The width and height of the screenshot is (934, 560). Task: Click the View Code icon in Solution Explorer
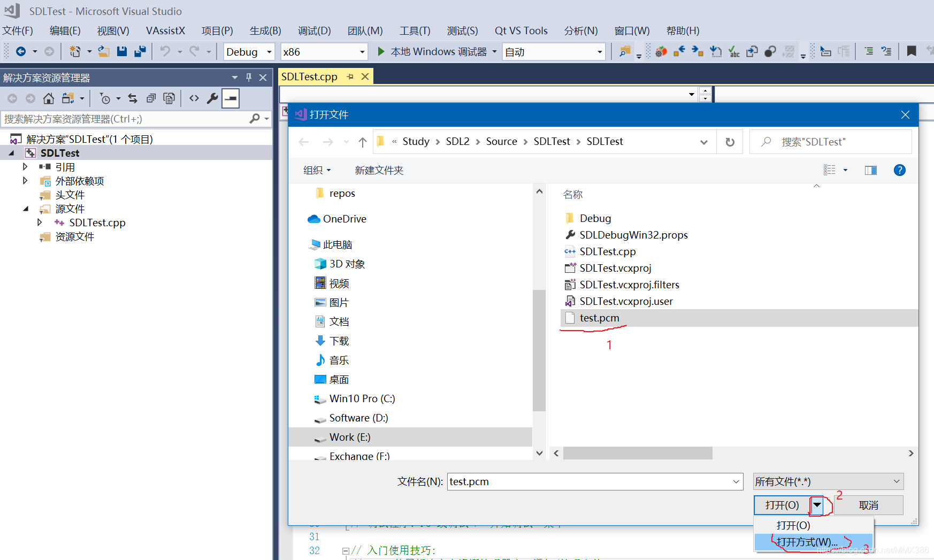pos(194,98)
